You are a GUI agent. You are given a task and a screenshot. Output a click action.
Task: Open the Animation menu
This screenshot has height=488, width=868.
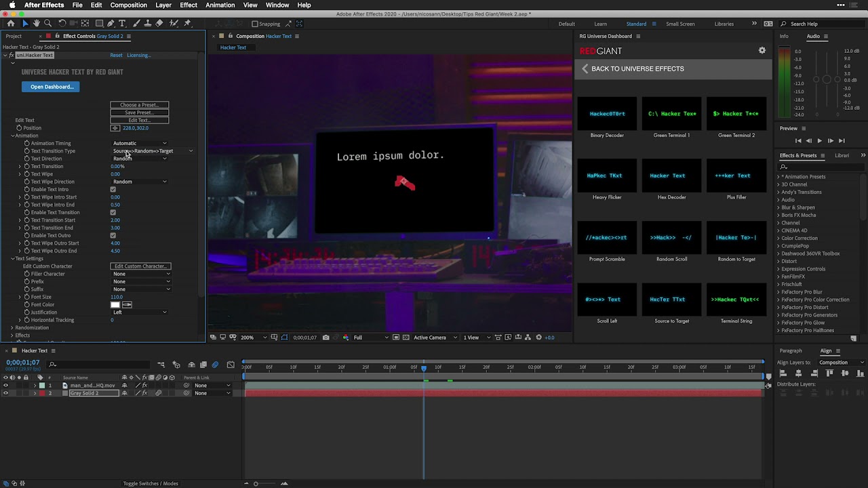[220, 5]
